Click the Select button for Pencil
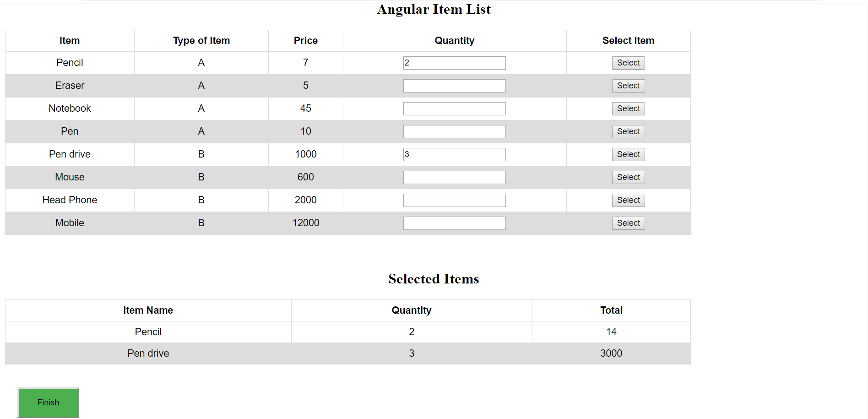 628,63
